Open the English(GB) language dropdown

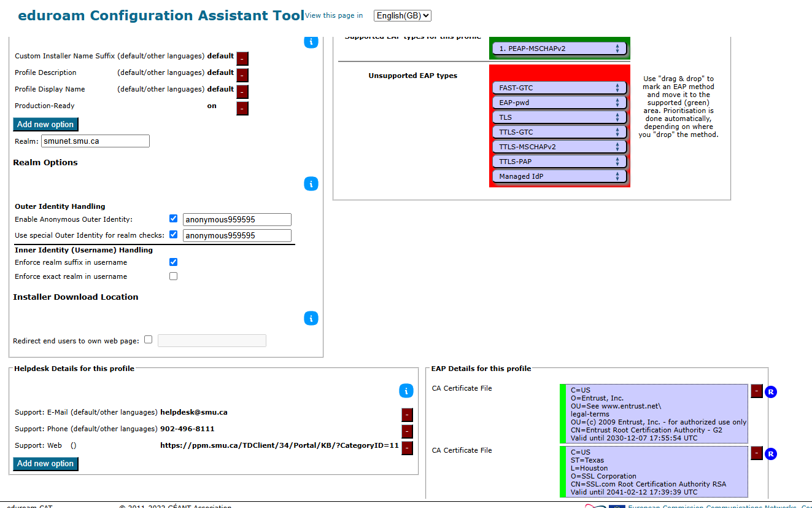coord(403,16)
